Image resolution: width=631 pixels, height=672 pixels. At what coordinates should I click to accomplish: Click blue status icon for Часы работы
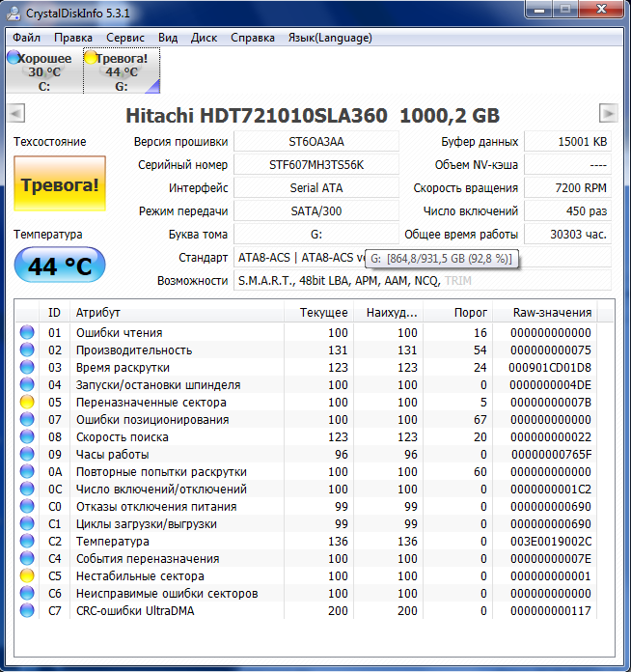27,455
